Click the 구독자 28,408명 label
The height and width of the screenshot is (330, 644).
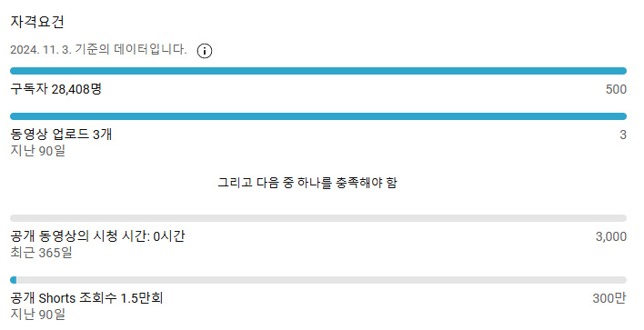pyautogui.click(x=55, y=89)
